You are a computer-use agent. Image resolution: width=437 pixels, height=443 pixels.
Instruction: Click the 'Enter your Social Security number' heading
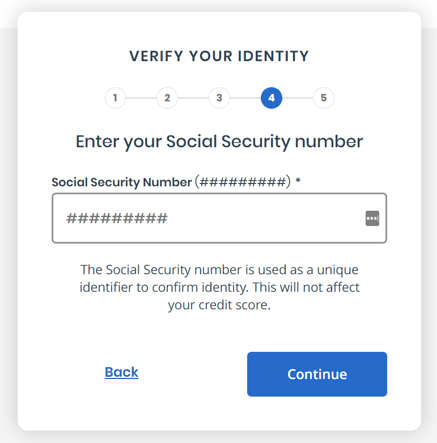(x=219, y=142)
